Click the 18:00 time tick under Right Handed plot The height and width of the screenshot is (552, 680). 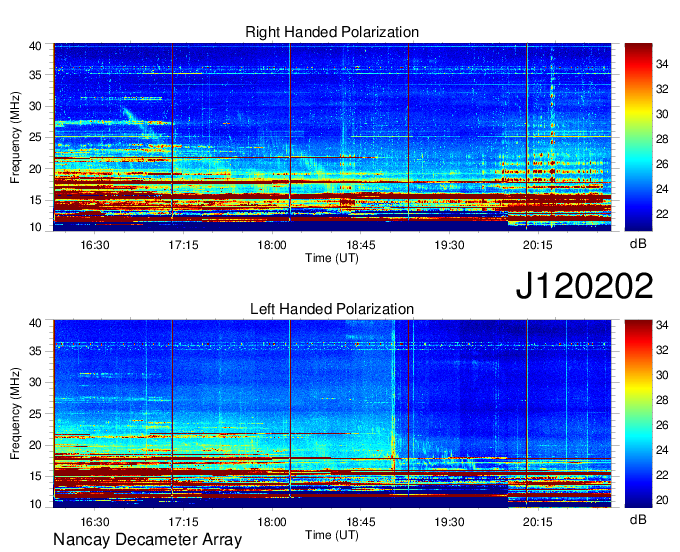point(272,245)
